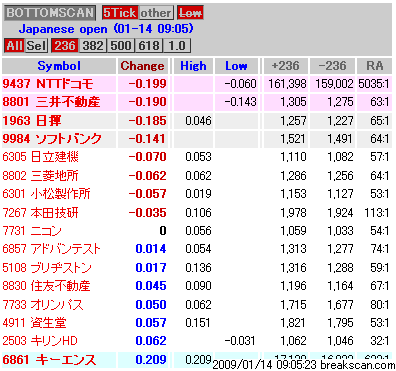The image size is (396, 371).
Task: Click the BOTTOMSCAN button
Action: click(x=50, y=13)
